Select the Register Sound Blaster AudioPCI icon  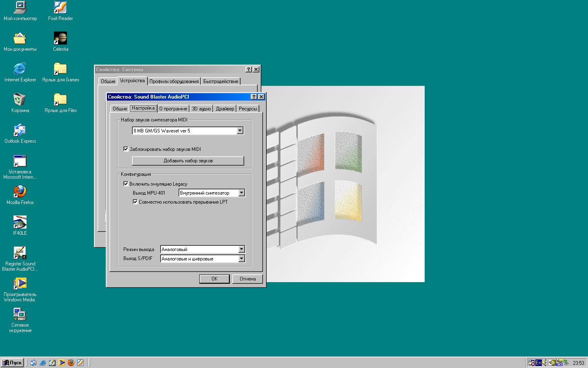(20, 259)
